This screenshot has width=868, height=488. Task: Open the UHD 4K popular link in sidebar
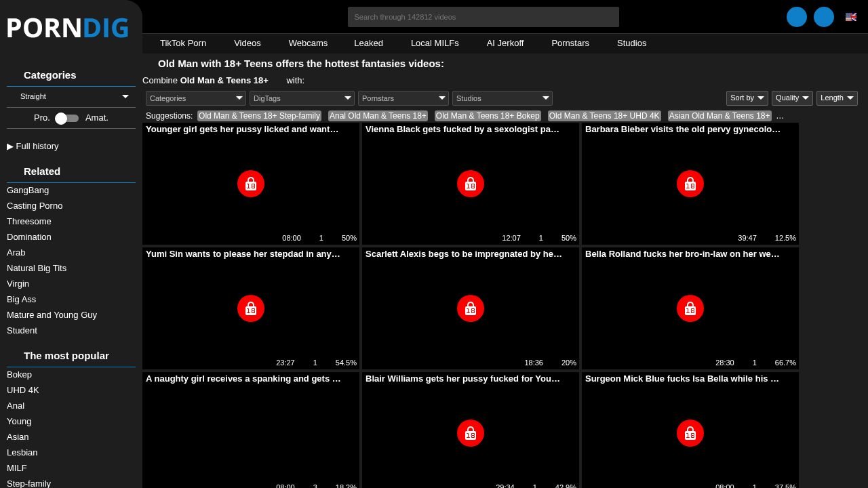23,390
